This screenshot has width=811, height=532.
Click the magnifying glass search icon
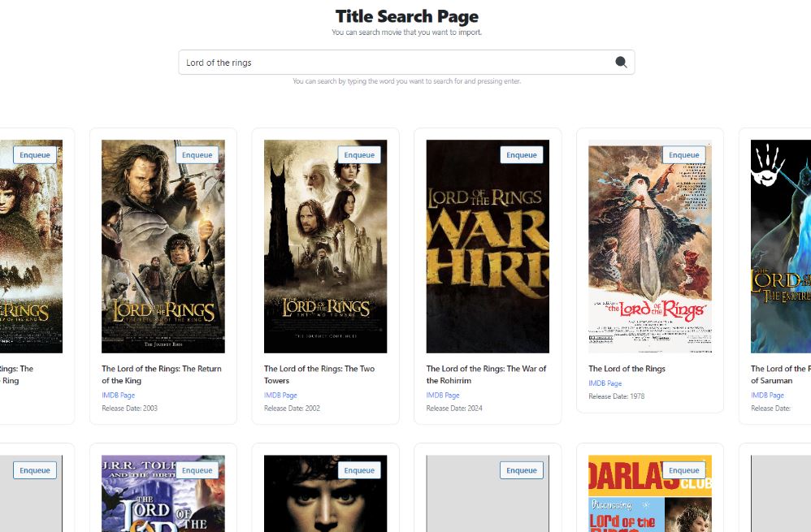[621, 63]
